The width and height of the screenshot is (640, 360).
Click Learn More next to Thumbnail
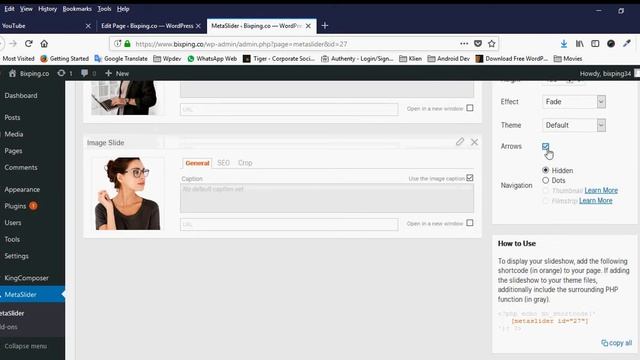click(x=601, y=190)
